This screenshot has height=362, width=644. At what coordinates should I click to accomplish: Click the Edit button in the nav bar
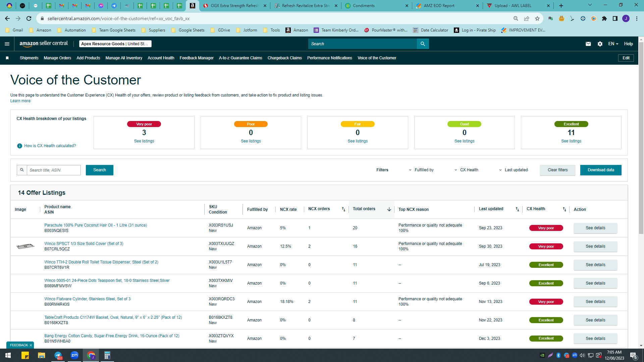(626, 58)
